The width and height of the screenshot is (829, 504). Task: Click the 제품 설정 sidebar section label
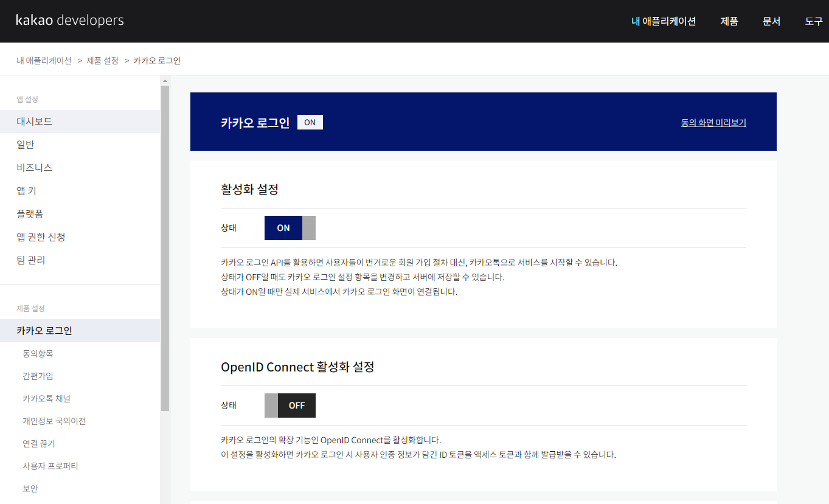[30, 308]
